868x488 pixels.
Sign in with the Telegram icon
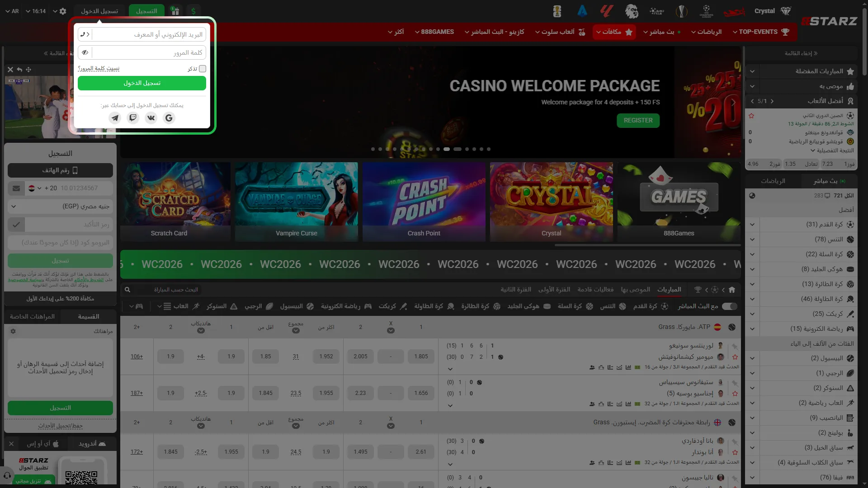click(x=115, y=118)
